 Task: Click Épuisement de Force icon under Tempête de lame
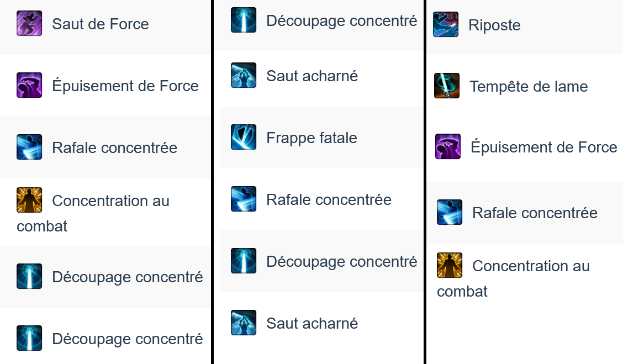448,146
